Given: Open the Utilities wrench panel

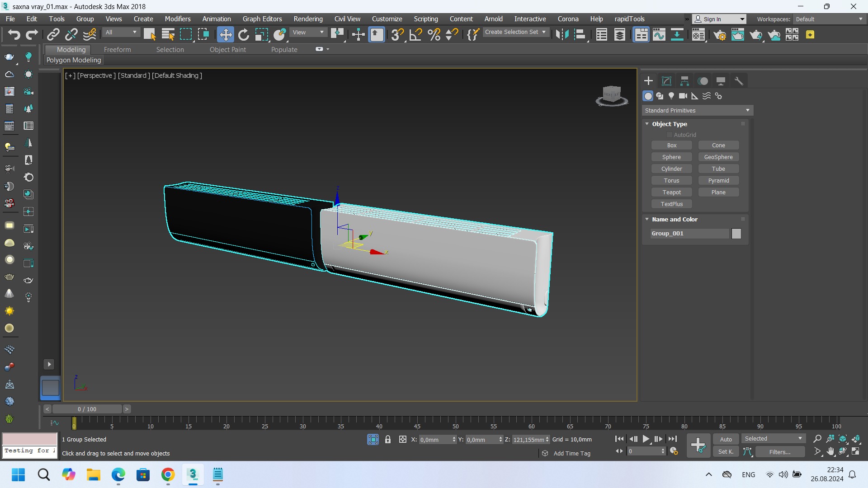Looking at the screenshot, I should pos(739,81).
